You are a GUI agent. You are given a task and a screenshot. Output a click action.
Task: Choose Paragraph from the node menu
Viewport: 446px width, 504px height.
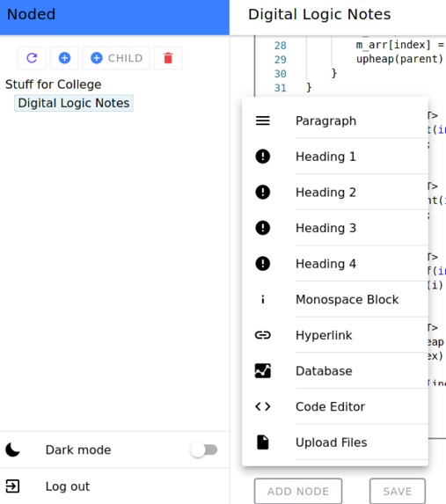[x=335, y=121]
